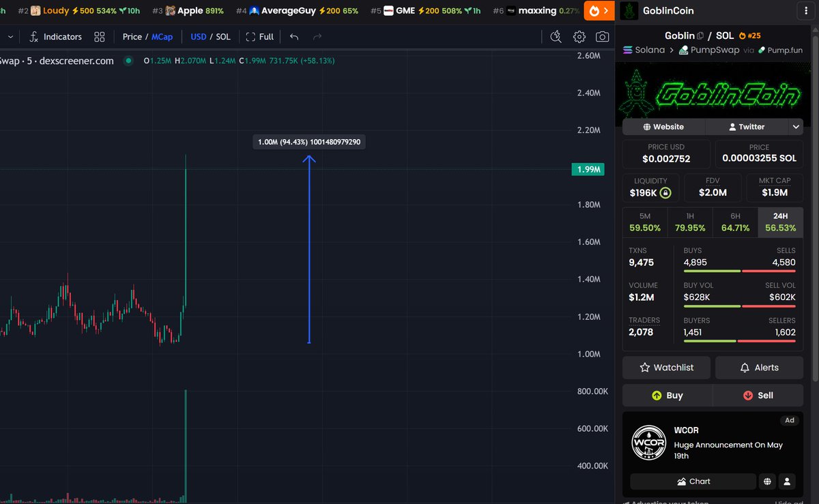Click the TXNS 9,475 value
This screenshot has width=819, height=504.
click(x=641, y=263)
